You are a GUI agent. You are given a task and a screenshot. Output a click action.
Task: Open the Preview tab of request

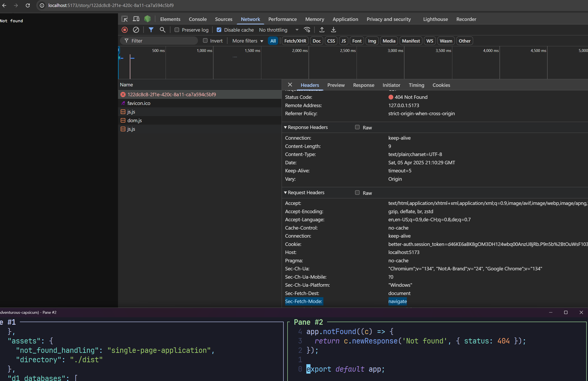336,85
